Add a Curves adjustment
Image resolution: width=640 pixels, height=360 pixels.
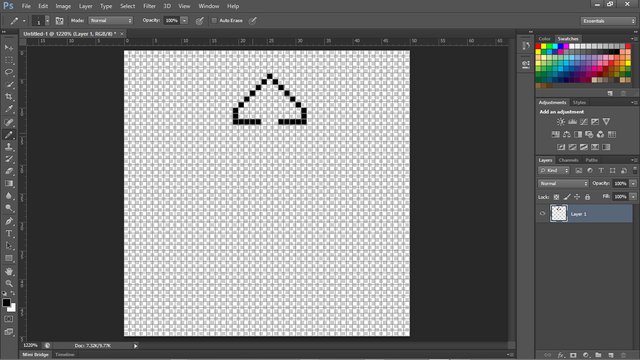tap(584, 122)
